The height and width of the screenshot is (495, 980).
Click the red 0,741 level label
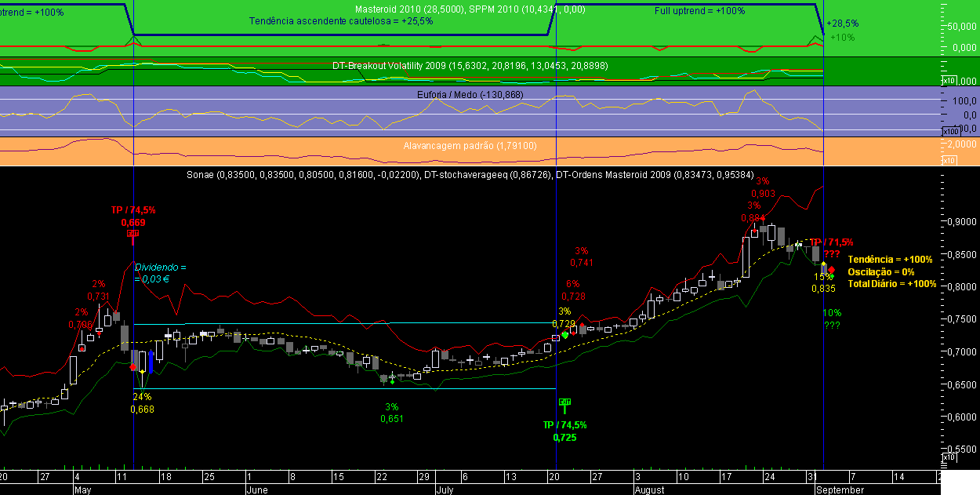click(x=582, y=262)
